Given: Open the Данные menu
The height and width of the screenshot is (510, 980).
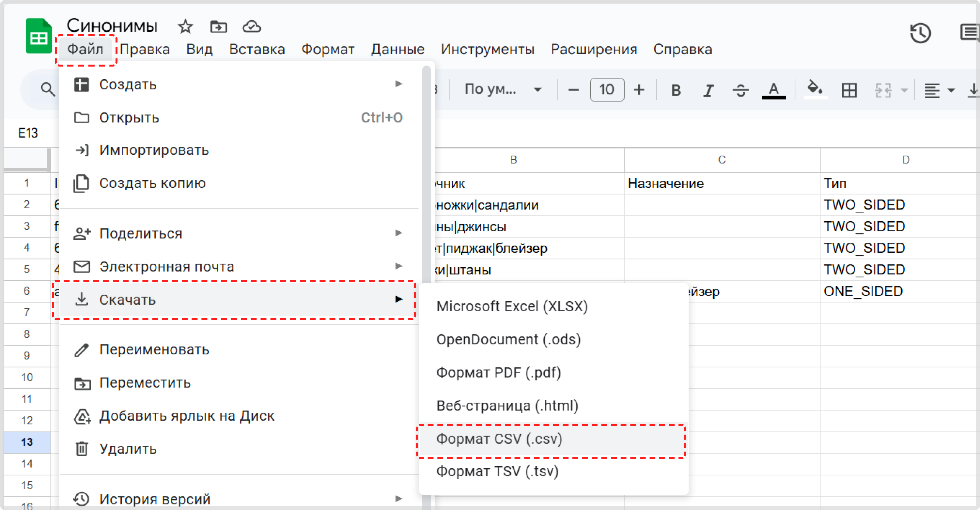Looking at the screenshot, I should pos(397,50).
